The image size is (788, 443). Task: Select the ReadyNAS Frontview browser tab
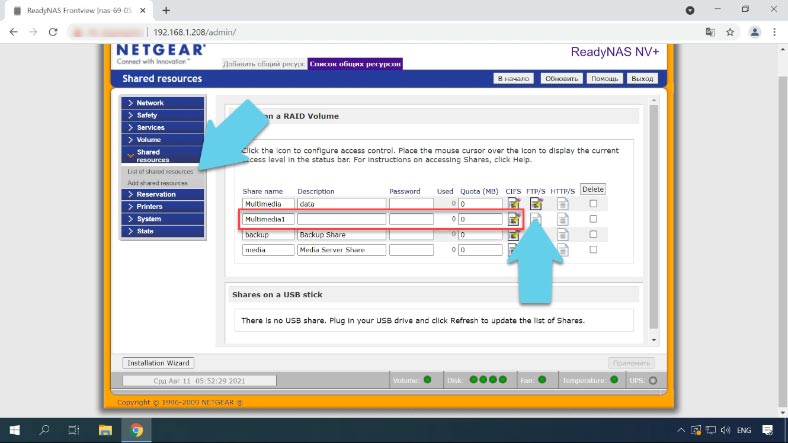point(78,11)
